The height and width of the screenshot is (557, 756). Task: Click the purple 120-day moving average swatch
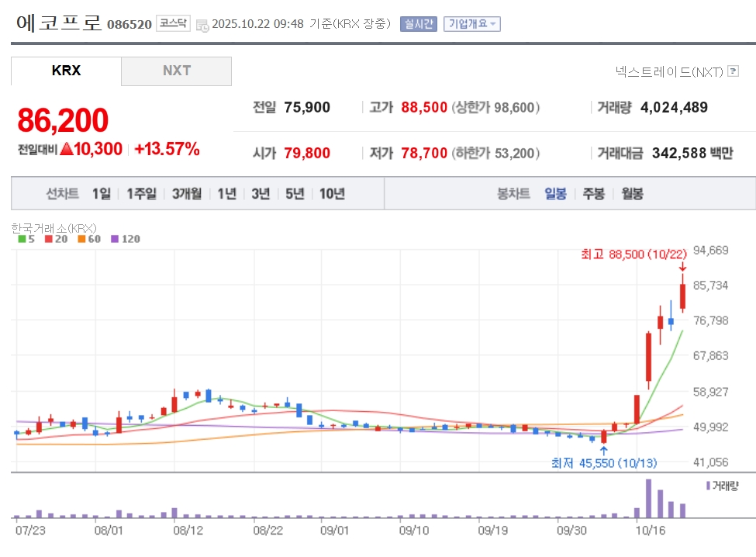116,239
